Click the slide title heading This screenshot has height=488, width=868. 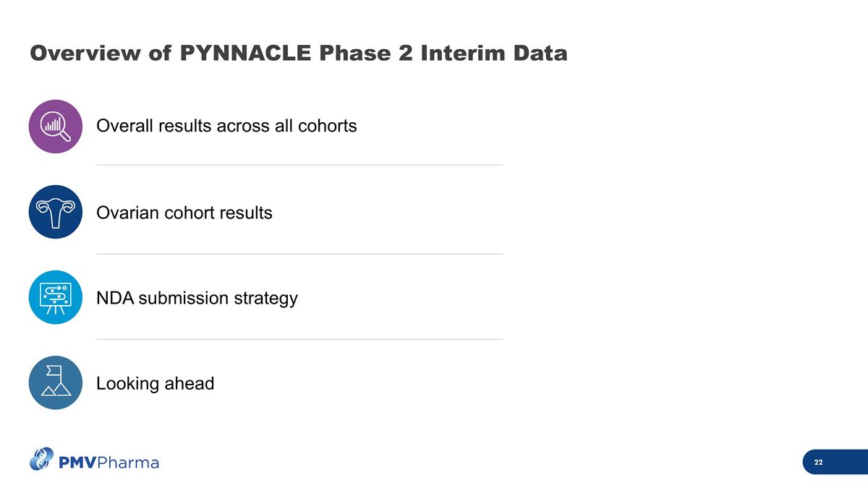298,53
